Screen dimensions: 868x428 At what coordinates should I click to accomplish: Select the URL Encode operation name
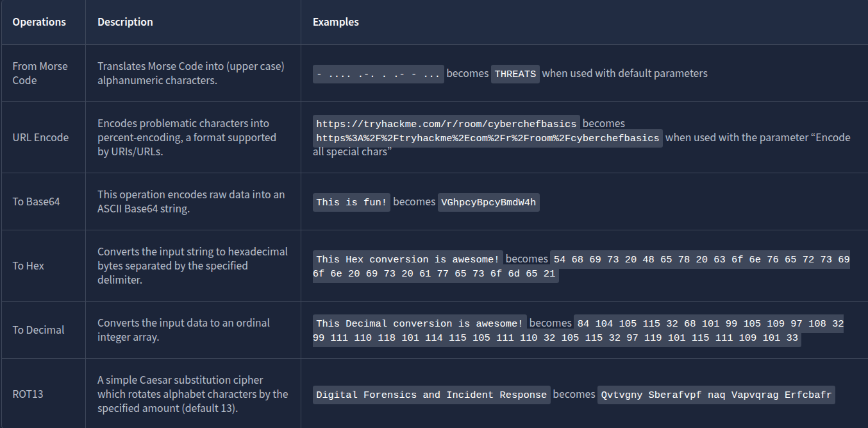40,137
